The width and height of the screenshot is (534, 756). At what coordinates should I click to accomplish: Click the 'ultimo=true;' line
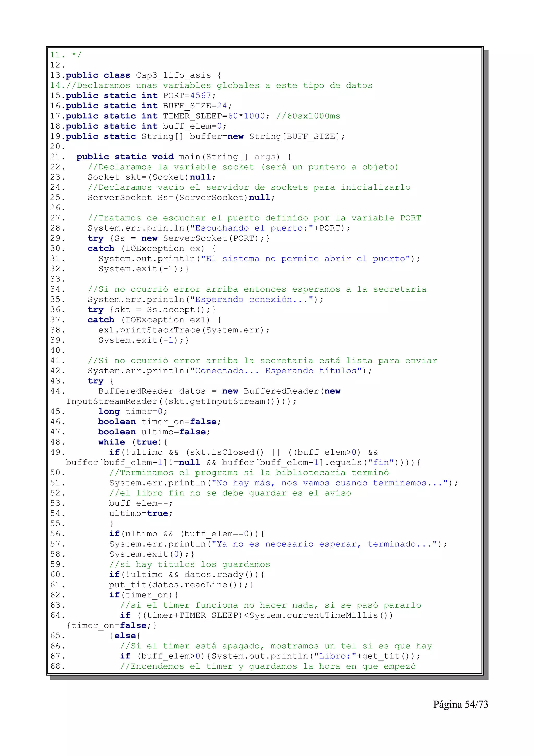[141, 514]
